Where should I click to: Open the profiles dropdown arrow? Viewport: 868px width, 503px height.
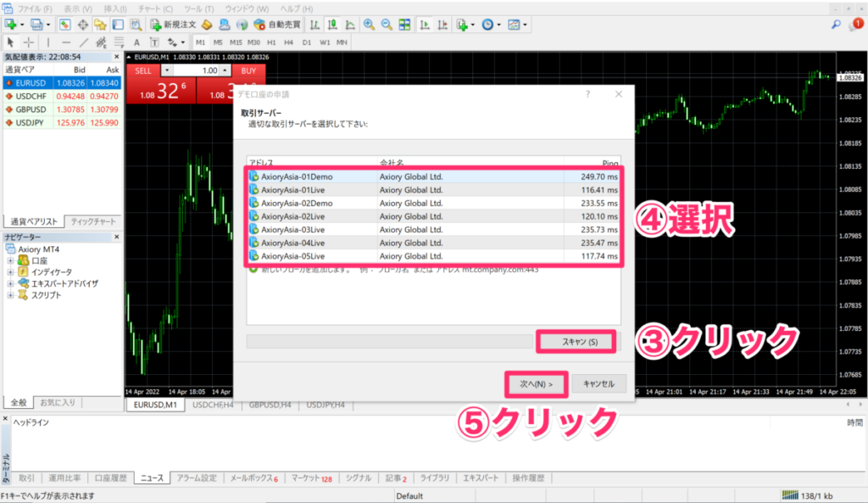[x=48, y=25]
